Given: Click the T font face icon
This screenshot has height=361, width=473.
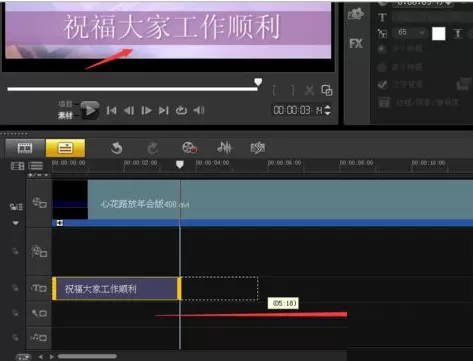Looking at the screenshot, I should click(382, 17).
